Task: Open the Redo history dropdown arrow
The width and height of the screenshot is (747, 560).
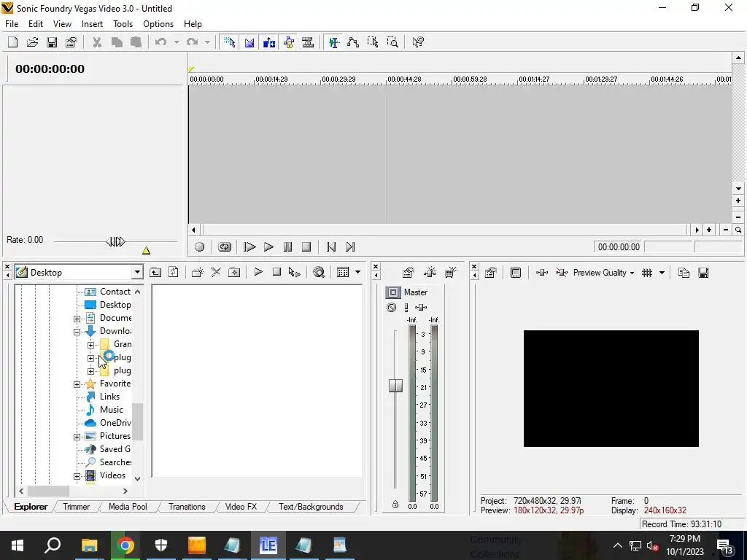Action: 207,42
